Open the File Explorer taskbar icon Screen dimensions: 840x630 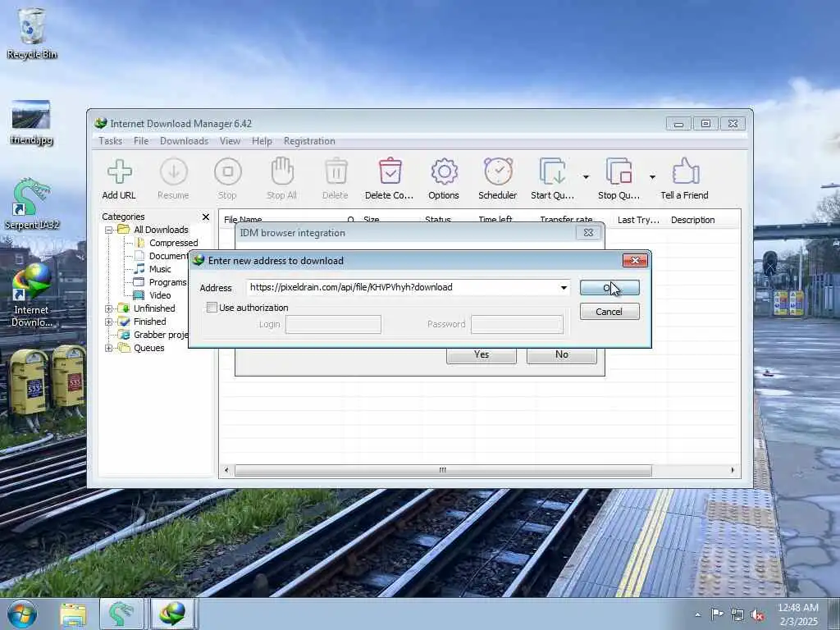(73, 614)
